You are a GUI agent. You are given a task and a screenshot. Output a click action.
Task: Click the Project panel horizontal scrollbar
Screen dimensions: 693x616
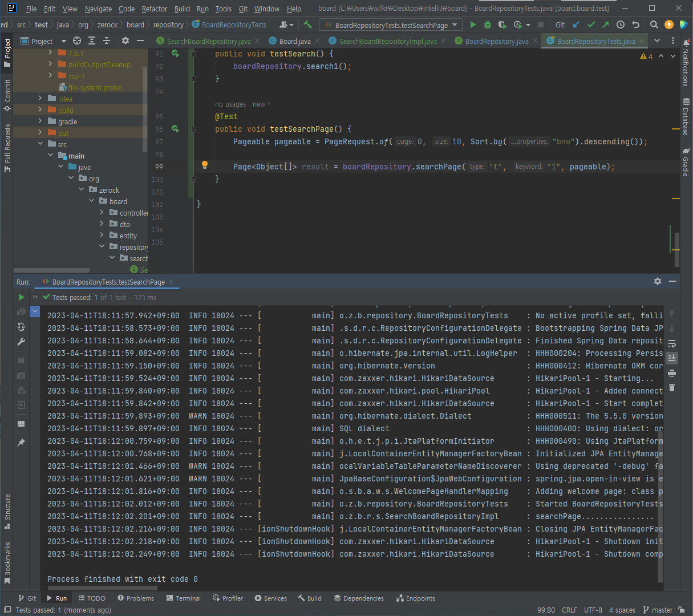(51, 270)
